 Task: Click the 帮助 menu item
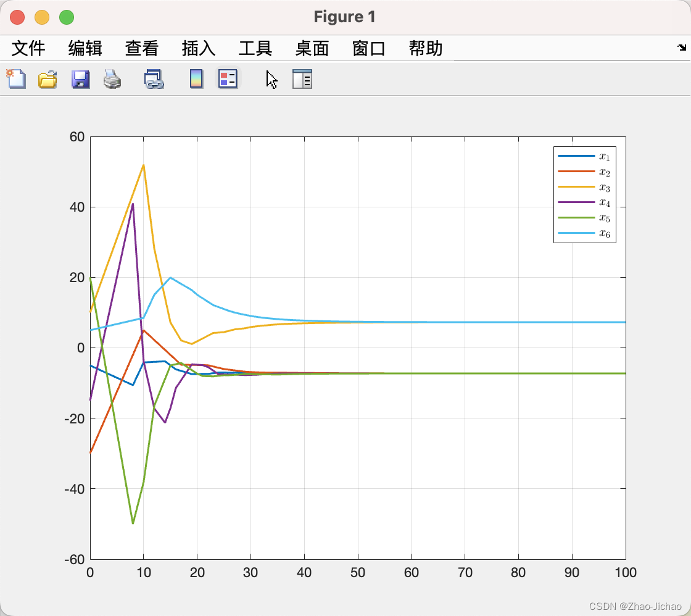coord(426,48)
